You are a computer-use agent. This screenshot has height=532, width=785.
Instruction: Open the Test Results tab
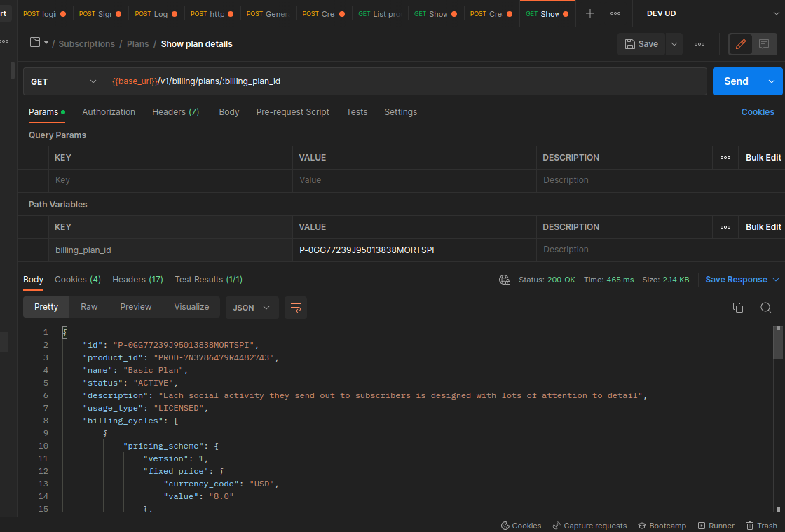208,280
